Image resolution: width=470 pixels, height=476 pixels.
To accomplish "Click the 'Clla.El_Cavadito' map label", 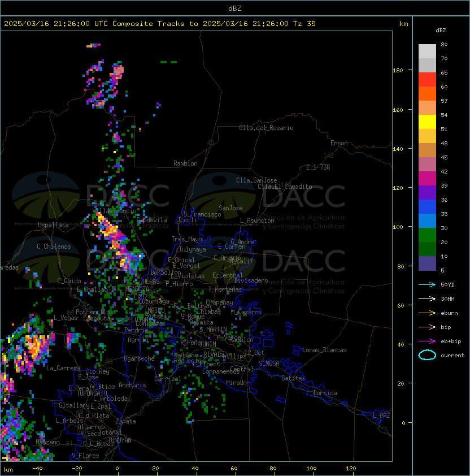I will pyautogui.click(x=285, y=187).
